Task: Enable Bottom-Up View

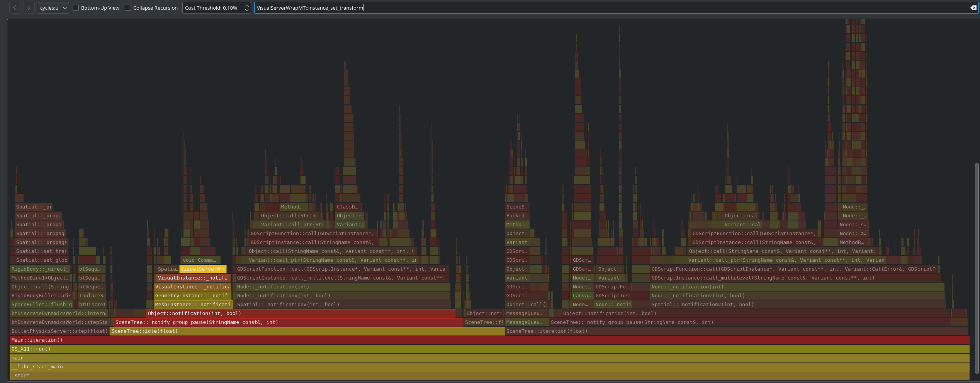Action: tap(76, 7)
